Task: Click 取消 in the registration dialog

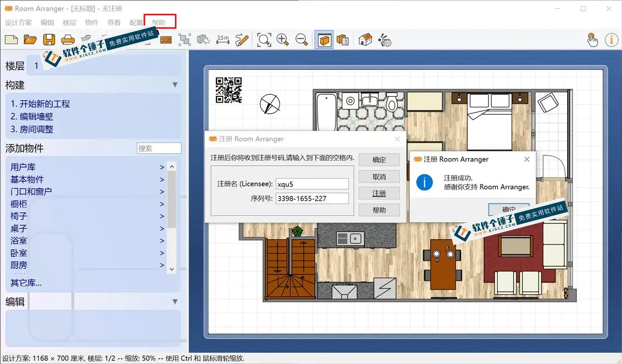Action: pos(379,177)
